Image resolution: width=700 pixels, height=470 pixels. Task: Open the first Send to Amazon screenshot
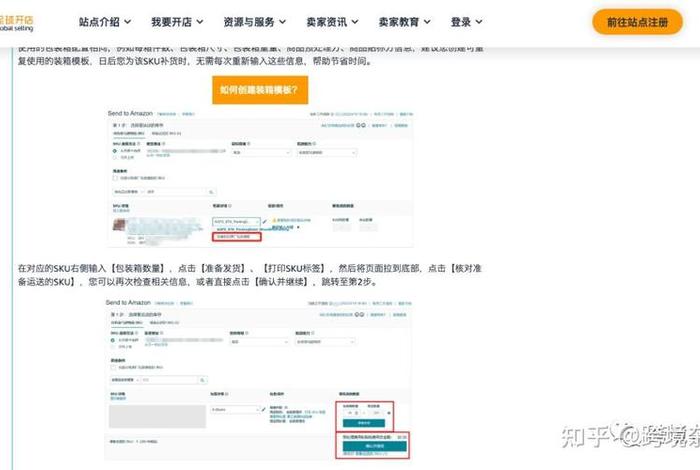[260, 177]
